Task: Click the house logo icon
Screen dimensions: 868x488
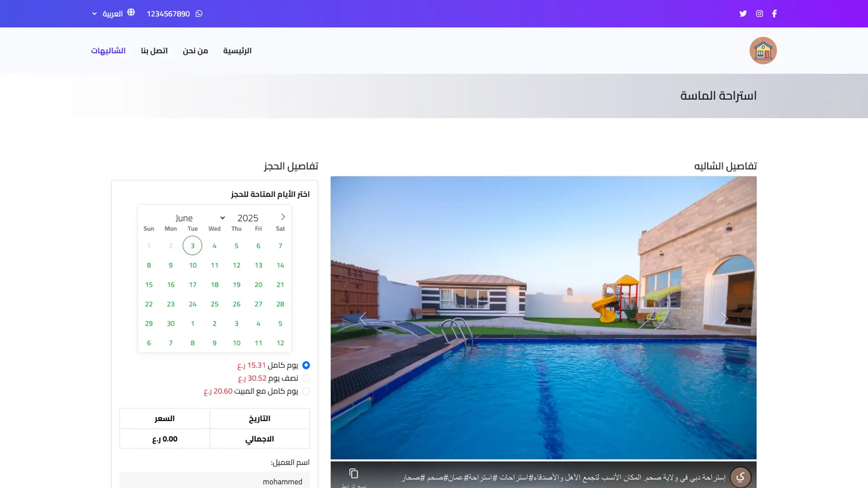Action: (763, 51)
